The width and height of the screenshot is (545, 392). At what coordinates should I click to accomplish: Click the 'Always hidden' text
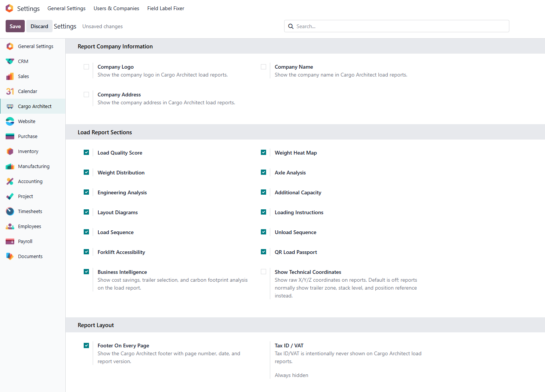(x=291, y=375)
